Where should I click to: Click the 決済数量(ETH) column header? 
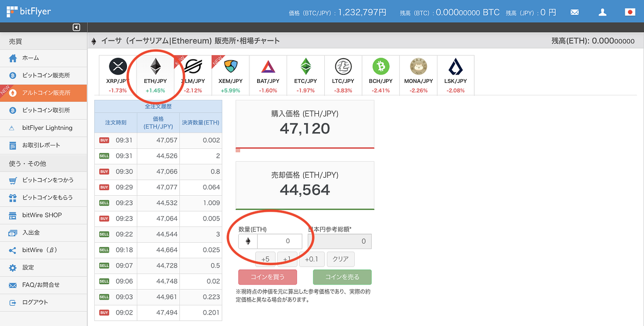coord(201,123)
